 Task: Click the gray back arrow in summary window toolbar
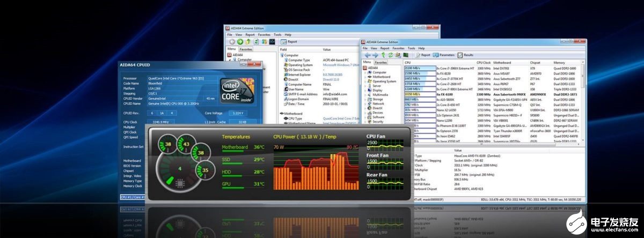click(232, 41)
